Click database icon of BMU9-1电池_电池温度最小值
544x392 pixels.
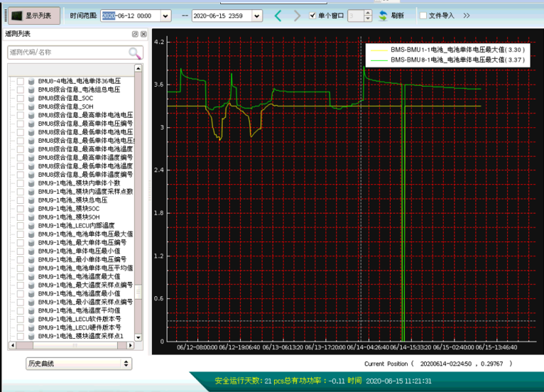click(31, 293)
